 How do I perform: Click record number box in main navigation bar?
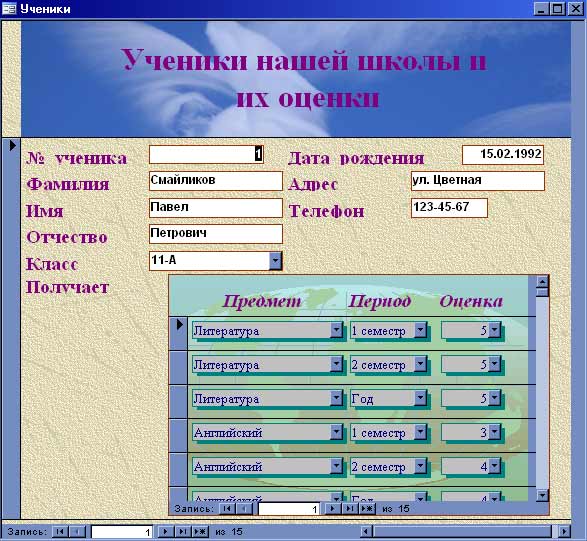[x=122, y=532]
